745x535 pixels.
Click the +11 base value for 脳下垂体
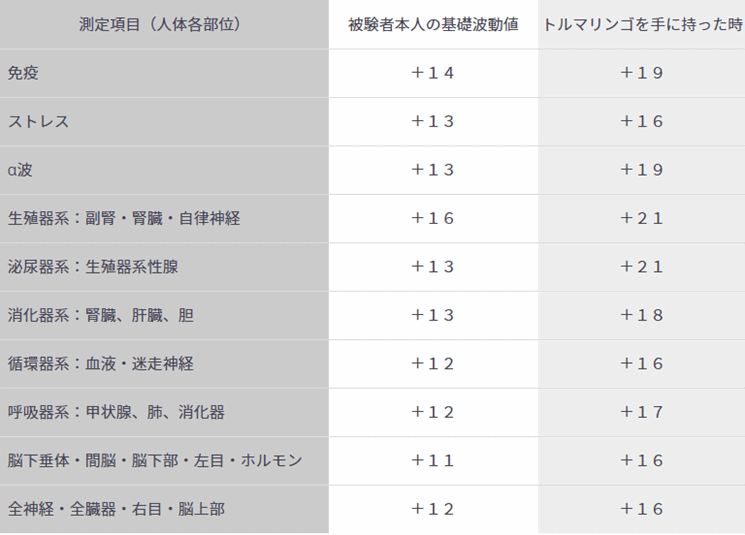point(433,461)
